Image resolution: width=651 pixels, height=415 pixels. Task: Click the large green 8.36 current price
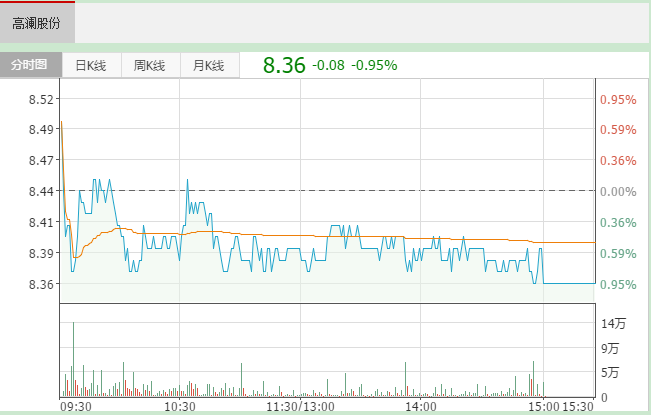pos(283,65)
